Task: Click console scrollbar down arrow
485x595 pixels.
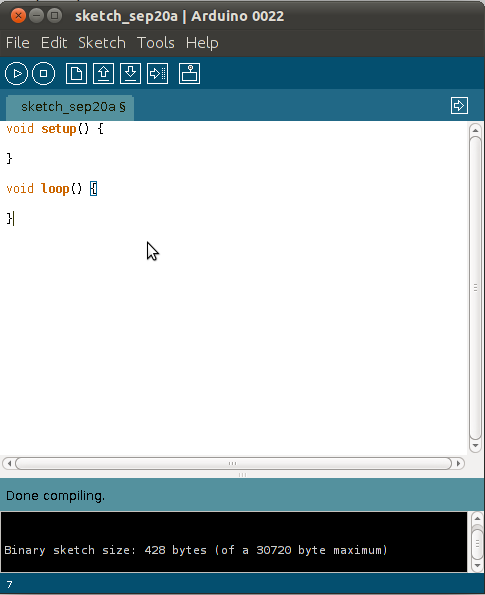Action: 477,566
